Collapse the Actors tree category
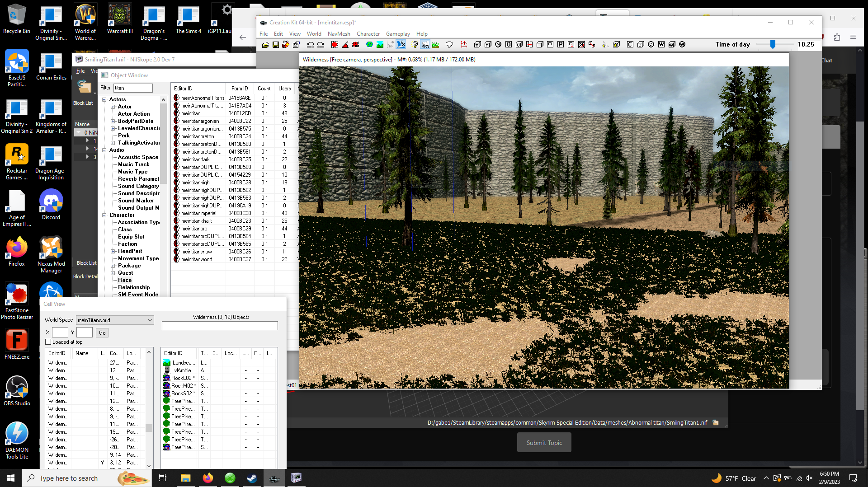The height and width of the screenshot is (487, 868). coord(104,99)
